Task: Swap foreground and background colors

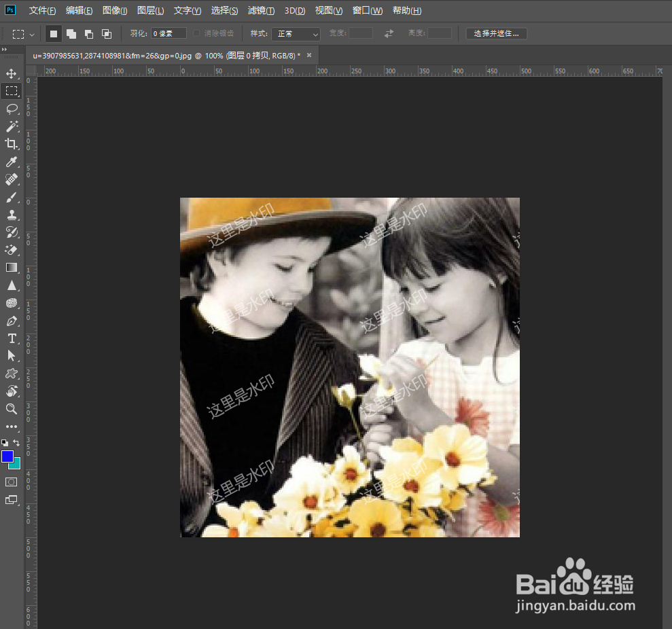Action: point(16,443)
